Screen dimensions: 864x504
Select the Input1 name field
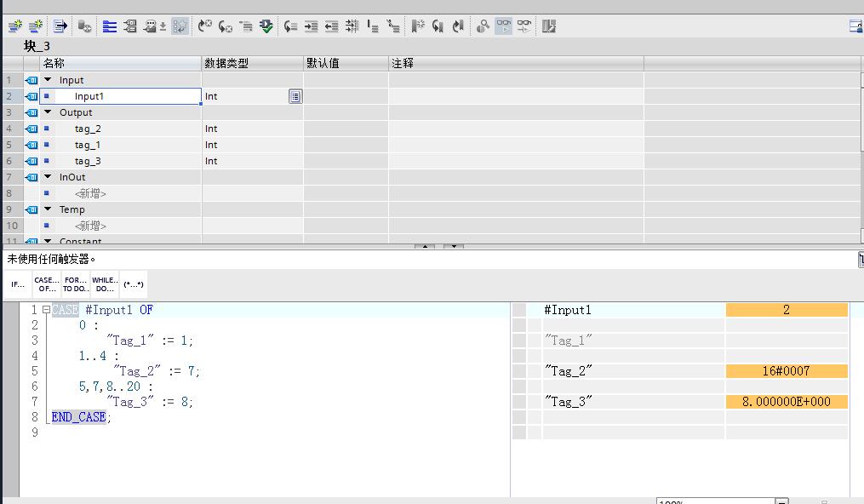[x=121, y=96]
